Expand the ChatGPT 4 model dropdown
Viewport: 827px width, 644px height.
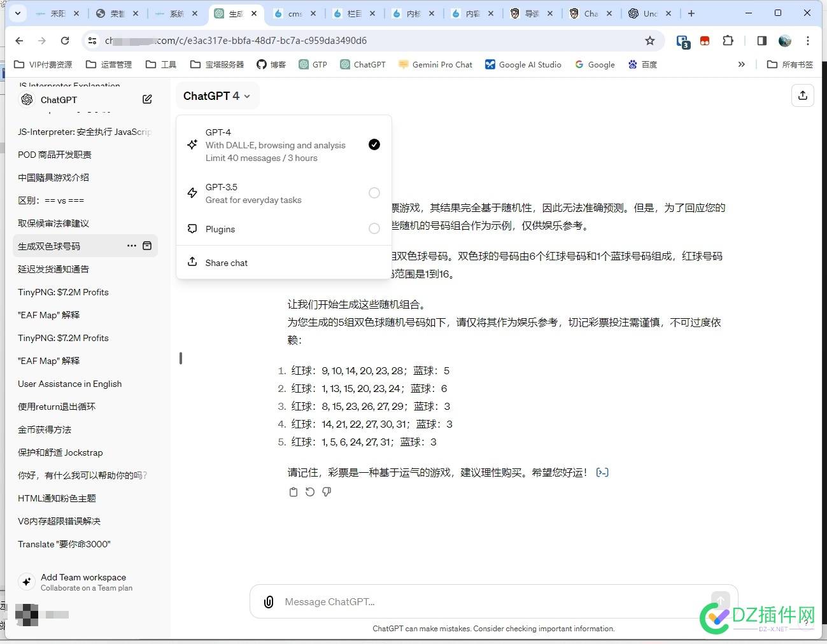coord(217,95)
